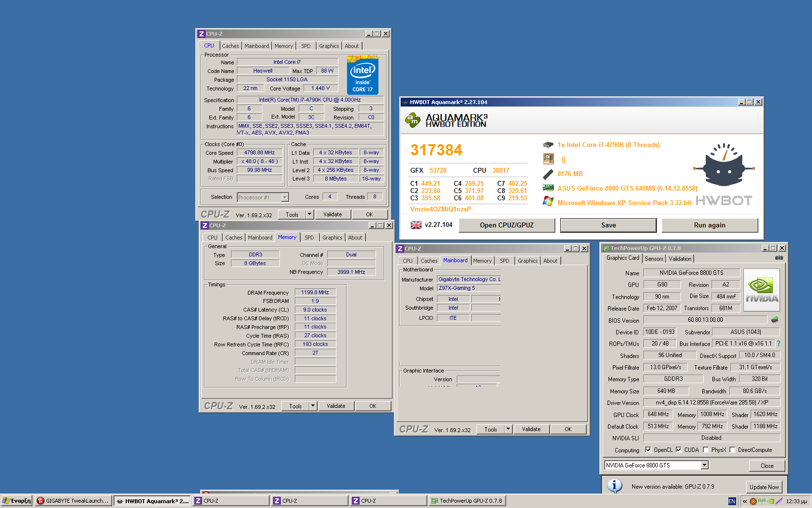
Task: Click the wireless antenna tray icon
Action: 762,501
